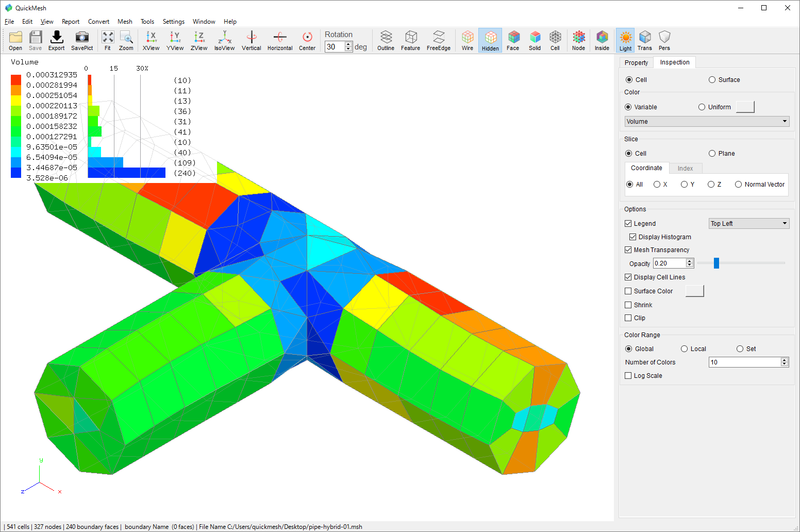The image size is (800, 532).
Task: Click the Rotation degree input field
Action: coord(335,47)
